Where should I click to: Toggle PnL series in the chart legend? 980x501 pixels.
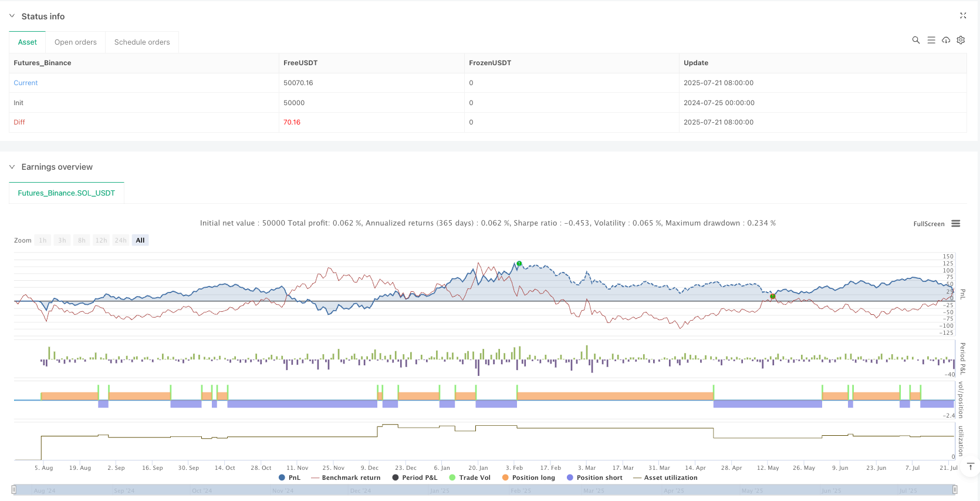tap(289, 478)
